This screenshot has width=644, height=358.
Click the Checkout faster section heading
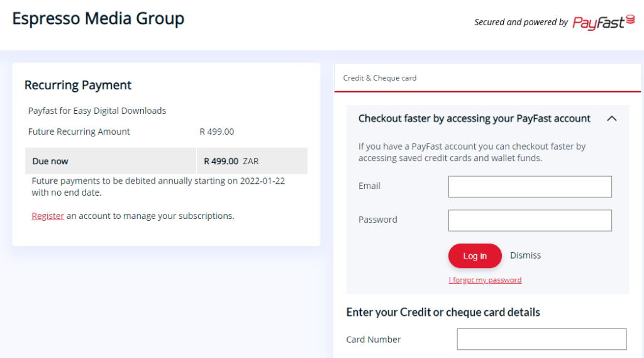coord(474,118)
